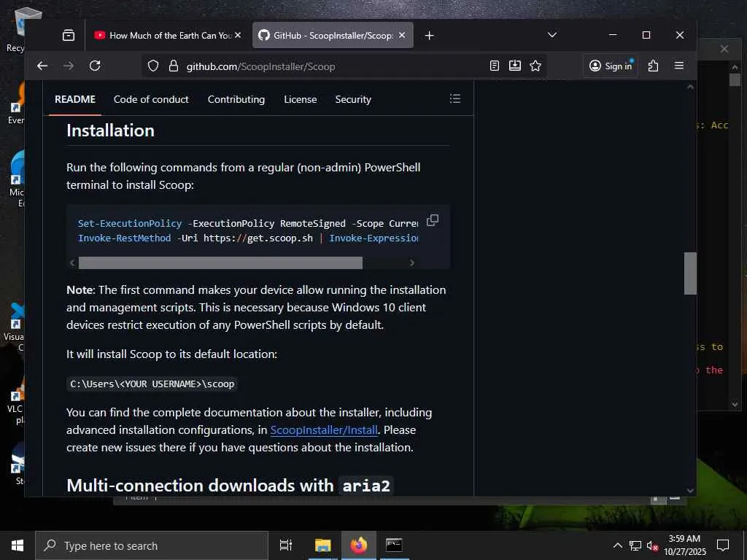Open the notification Action Center icon
Screen dimensions: 747x560
tap(723, 545)
